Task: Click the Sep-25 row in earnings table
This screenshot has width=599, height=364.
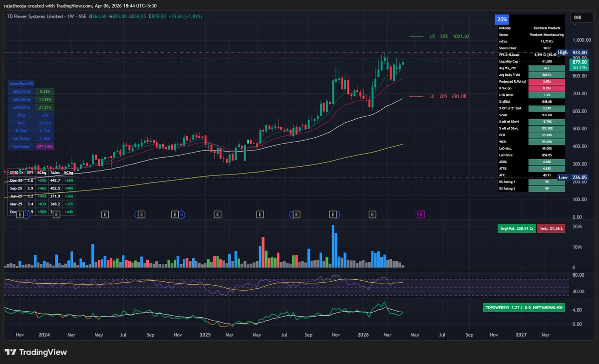Action: [42, 188]
